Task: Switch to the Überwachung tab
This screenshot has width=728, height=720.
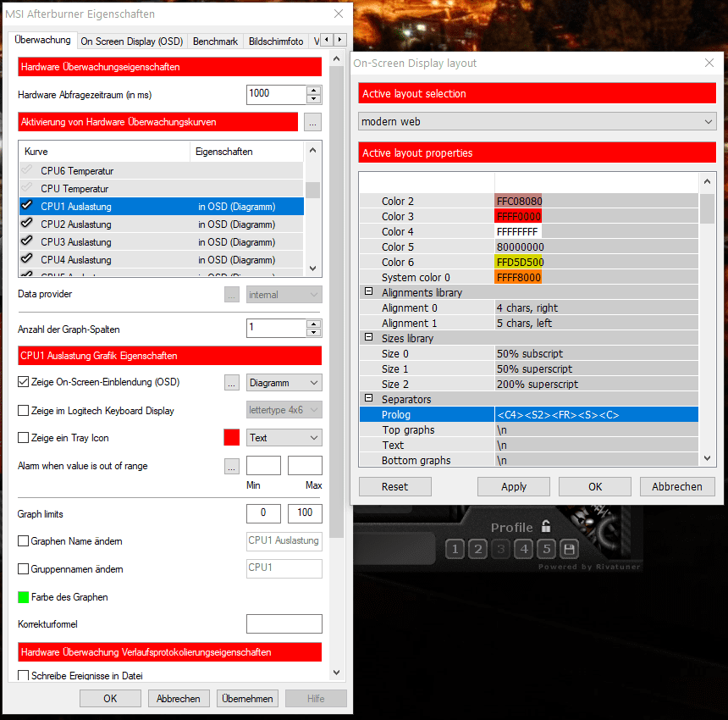Action: 42,40
